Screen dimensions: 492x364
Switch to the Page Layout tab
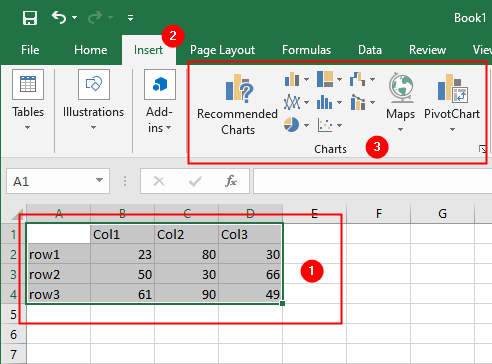pyautogui.click(x=222, y=50)
